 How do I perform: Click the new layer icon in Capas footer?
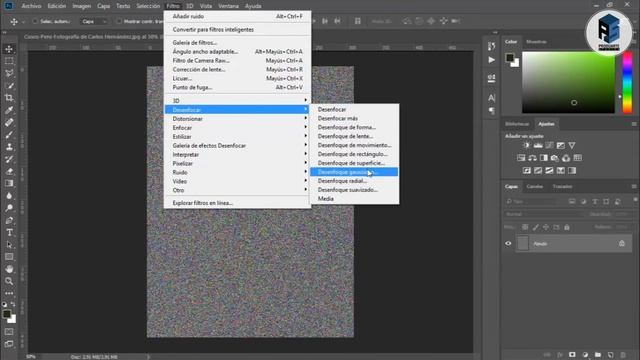pos(611,355)
